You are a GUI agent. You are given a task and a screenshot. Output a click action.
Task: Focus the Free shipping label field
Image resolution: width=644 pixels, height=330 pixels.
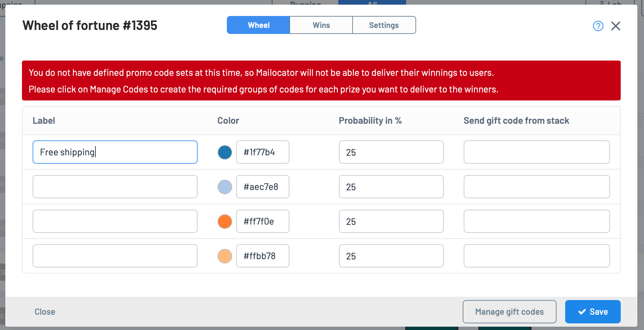[115, 152]
